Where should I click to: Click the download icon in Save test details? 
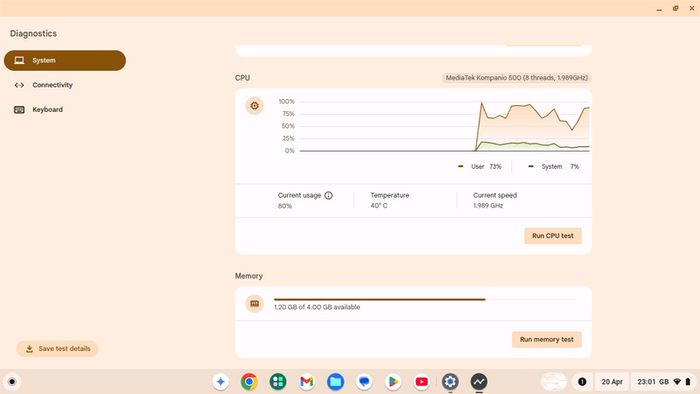click(x=29, y=348)
